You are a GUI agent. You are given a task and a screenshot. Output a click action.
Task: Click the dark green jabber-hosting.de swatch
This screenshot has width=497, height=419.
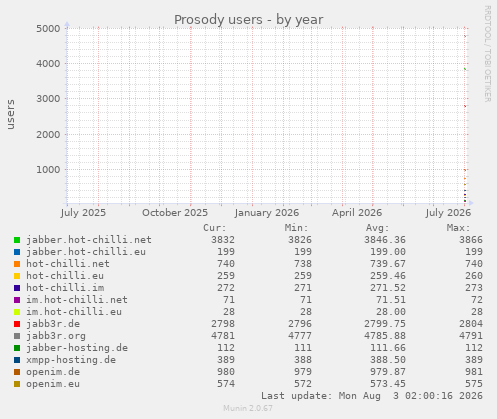click(x=17, y=348)
